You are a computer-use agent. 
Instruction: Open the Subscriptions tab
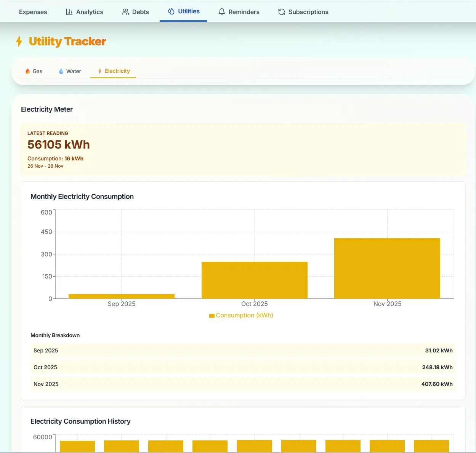(x=303, y=12)
